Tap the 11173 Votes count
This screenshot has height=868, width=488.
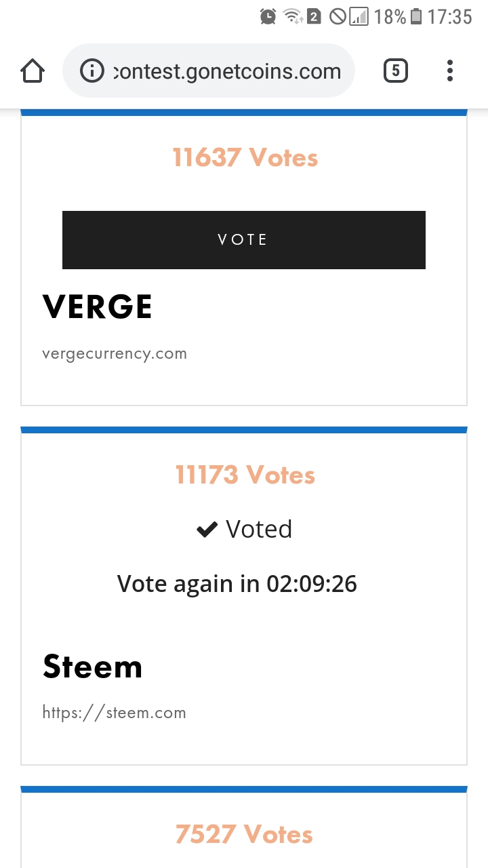tap(245, 475)
